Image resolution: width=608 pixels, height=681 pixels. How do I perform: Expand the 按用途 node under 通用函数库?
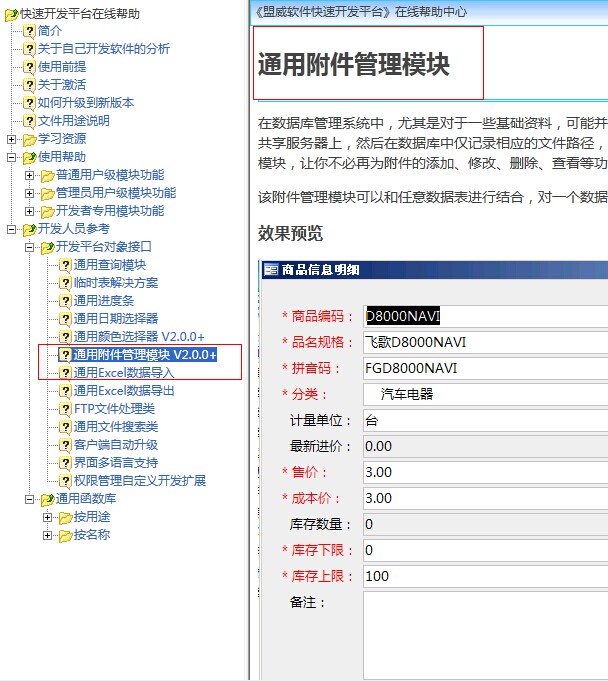48,517
